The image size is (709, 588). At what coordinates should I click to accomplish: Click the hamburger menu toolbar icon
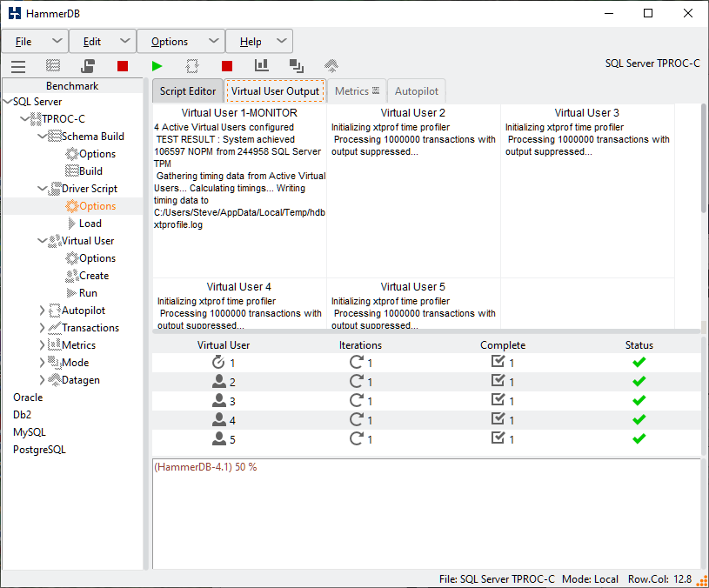pyautogui.click(x=18, y=66)
